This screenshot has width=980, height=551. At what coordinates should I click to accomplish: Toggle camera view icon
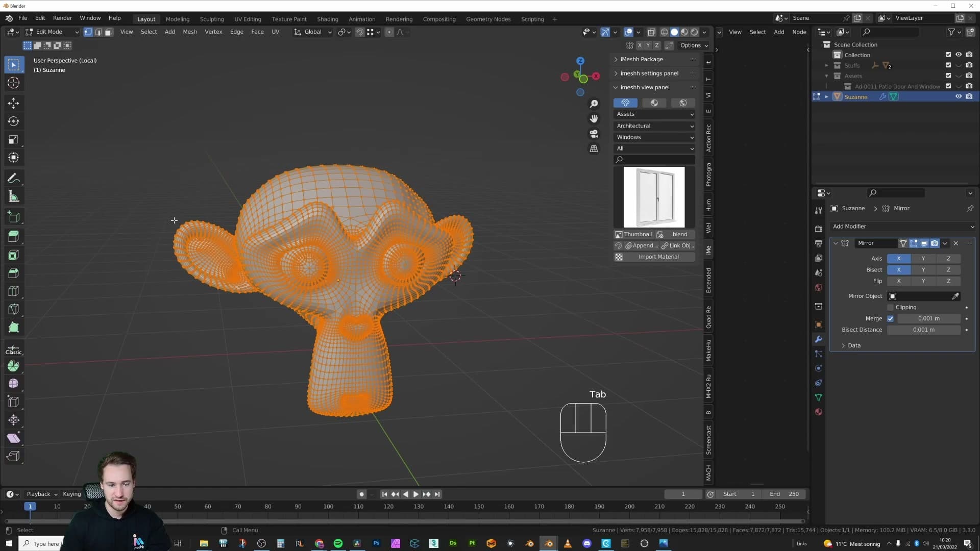594,134
